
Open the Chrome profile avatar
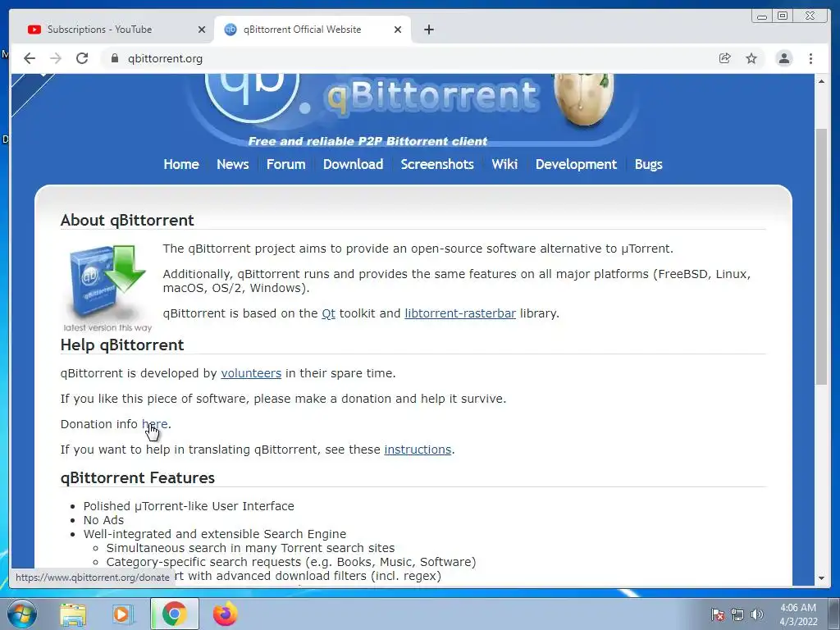pyautogui.click(x=783, y=58)
